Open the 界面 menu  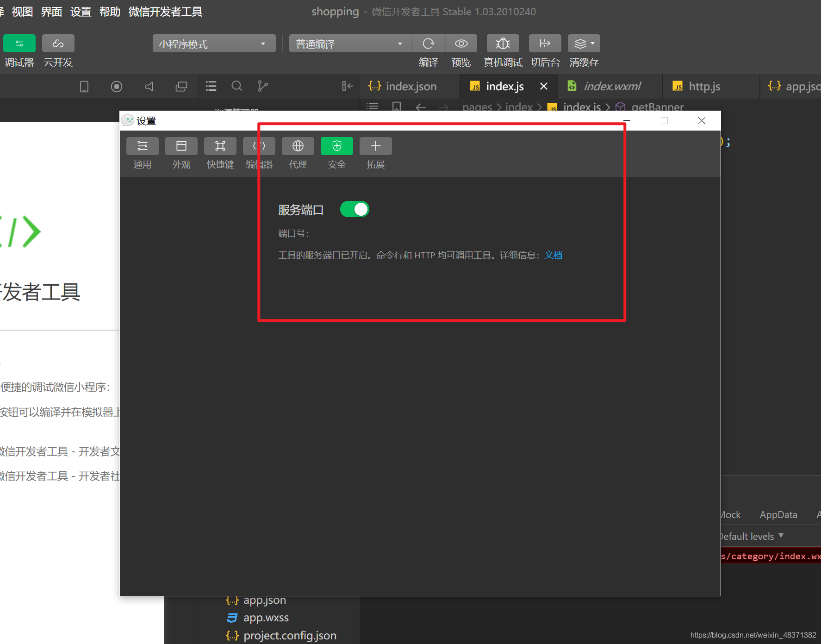(51, 12)
